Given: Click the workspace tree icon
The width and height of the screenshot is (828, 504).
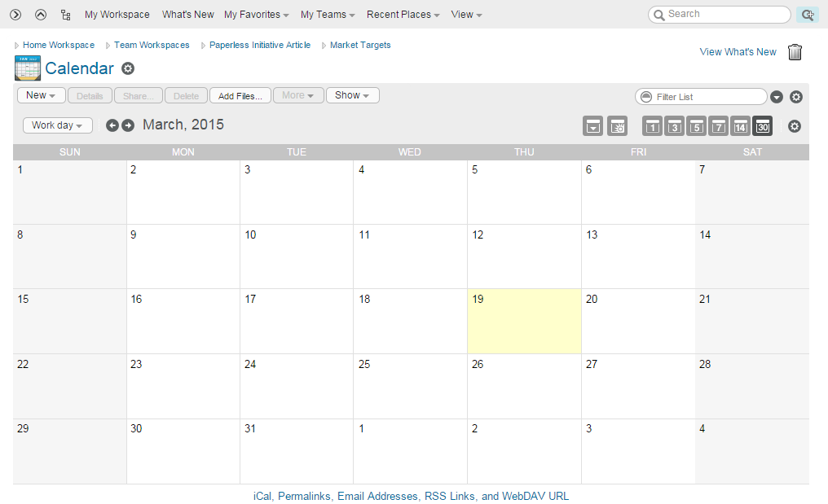Looking at the screenshot, I should (x=66, y=15).
